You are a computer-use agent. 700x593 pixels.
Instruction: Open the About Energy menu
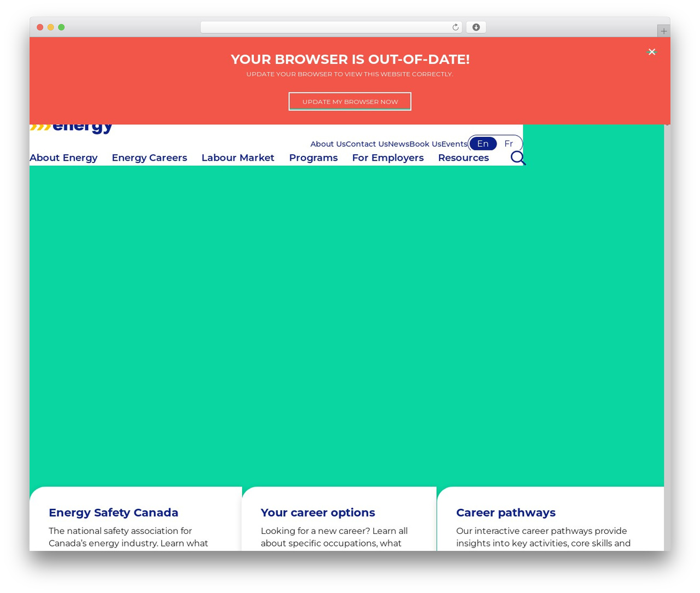tap(63, 158)
